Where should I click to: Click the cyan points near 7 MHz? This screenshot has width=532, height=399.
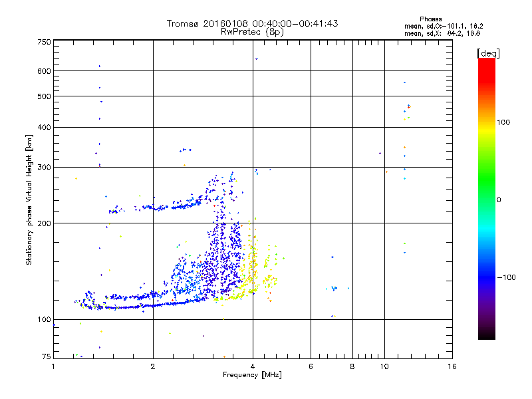coord(334,289)
